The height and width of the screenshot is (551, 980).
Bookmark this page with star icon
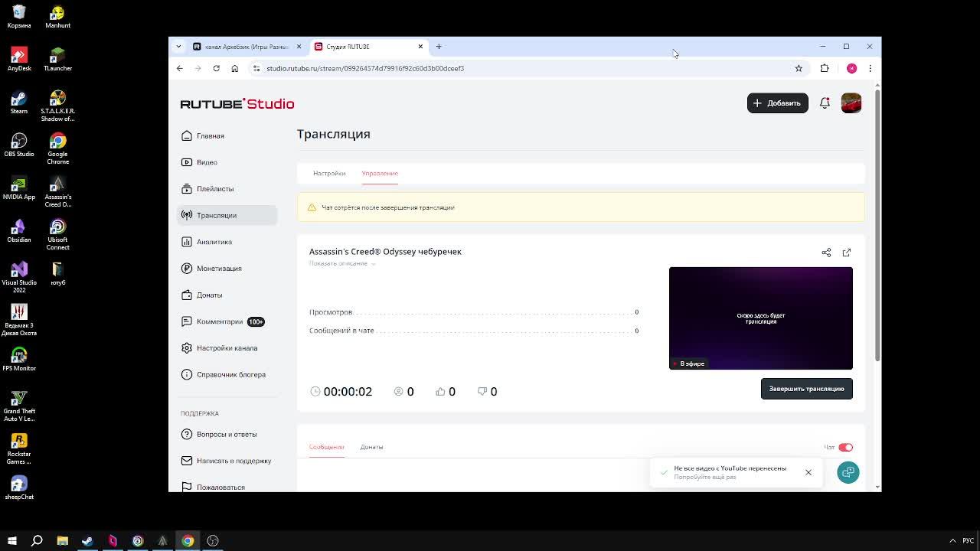coord(799,68)
